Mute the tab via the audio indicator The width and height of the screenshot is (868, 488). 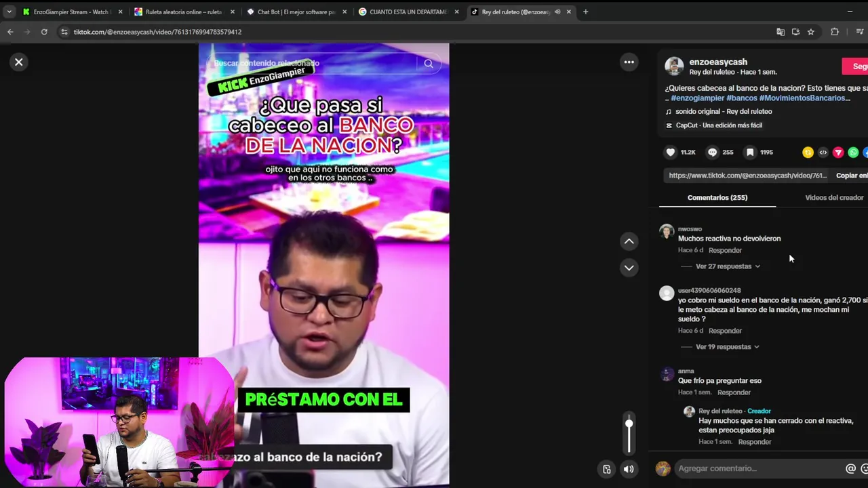click(557, 12)
